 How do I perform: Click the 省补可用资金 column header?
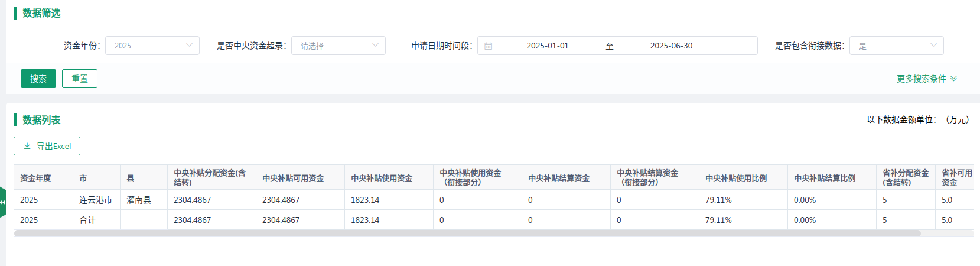[x=956, y=177]
